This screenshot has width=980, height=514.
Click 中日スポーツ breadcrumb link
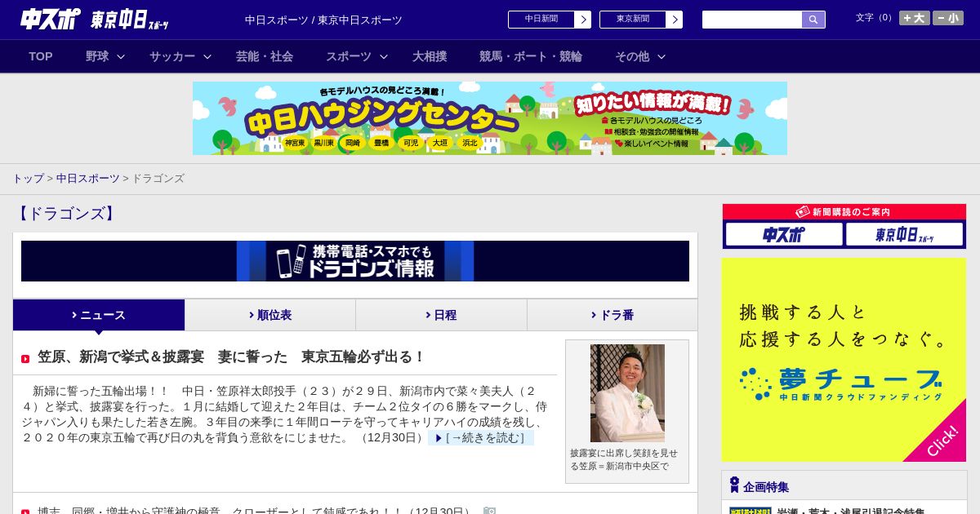tap(87, 179)
